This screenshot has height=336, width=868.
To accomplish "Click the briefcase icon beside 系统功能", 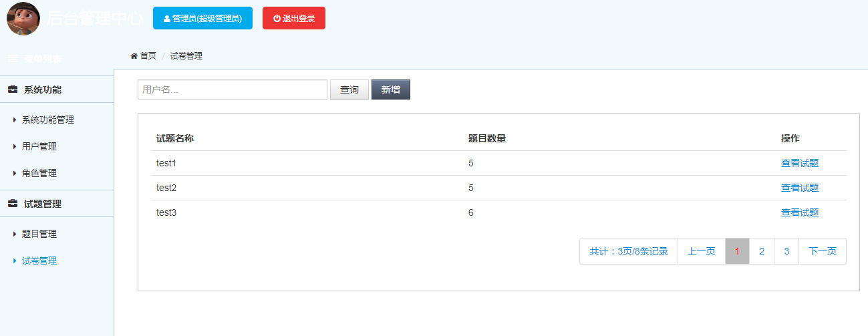I will [x=13, y=90].
